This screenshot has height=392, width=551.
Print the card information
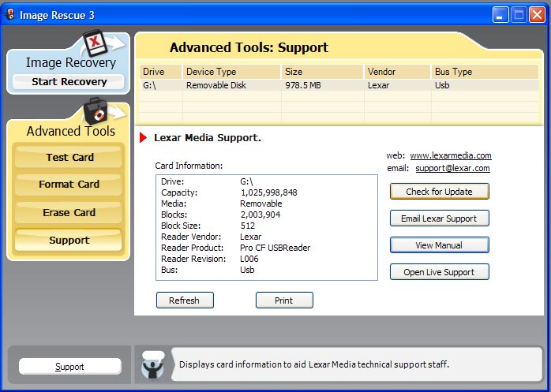(x=284, y=301)
